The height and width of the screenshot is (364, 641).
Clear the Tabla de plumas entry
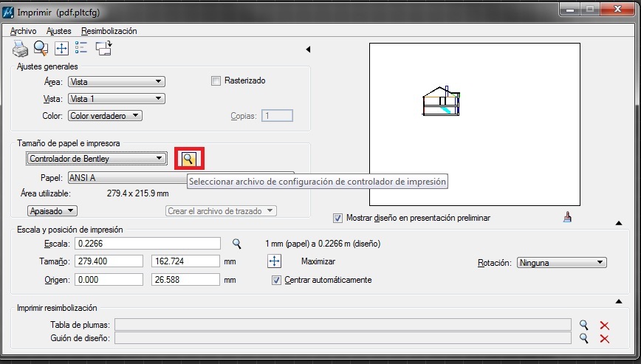pos(604,325)
